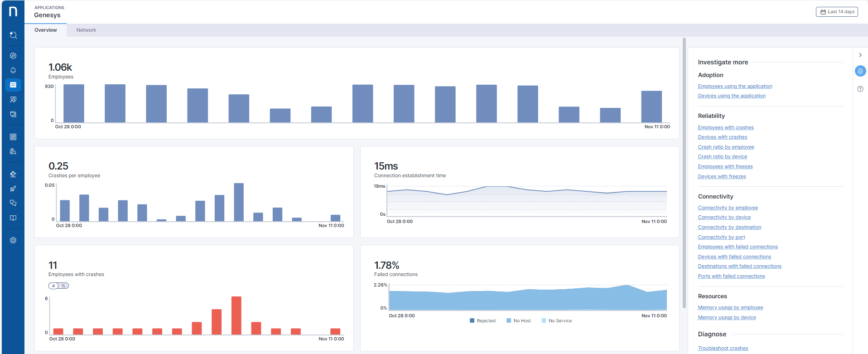Viewport: 868px width, 354px height.
Task: Click the blue fingerprint icon on right rail
Action: [x=860, y=71]
